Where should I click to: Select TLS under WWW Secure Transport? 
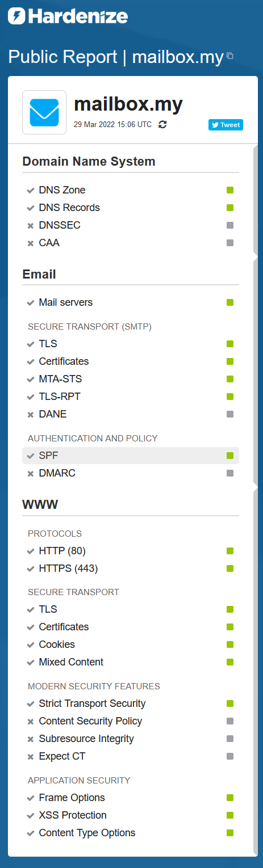click(131, 609)
